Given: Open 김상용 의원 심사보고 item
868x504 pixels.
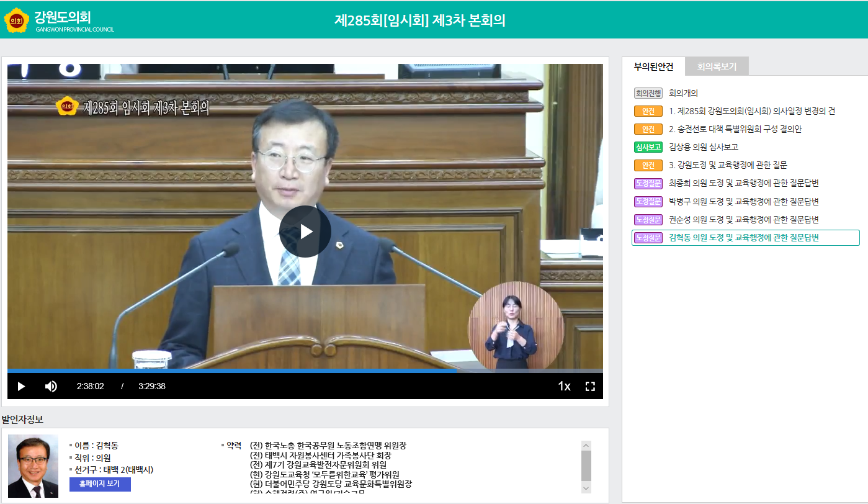Looking at the screenshot, I should 703,147.
